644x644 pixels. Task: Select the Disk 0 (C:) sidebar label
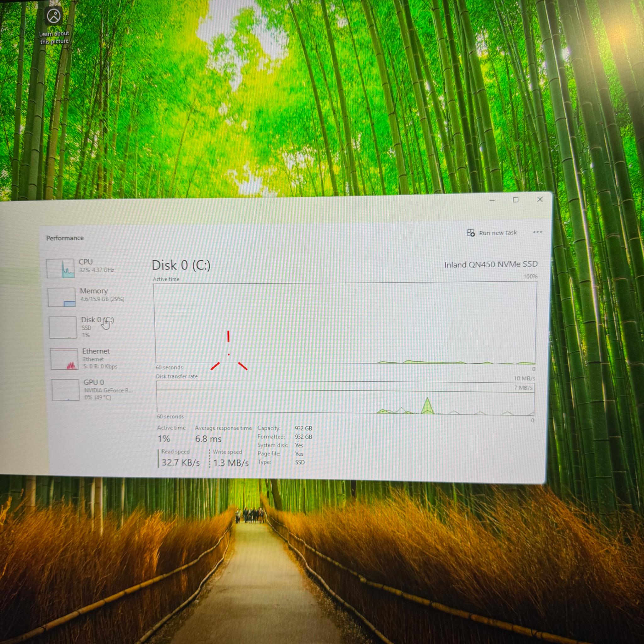coord(97,320)
